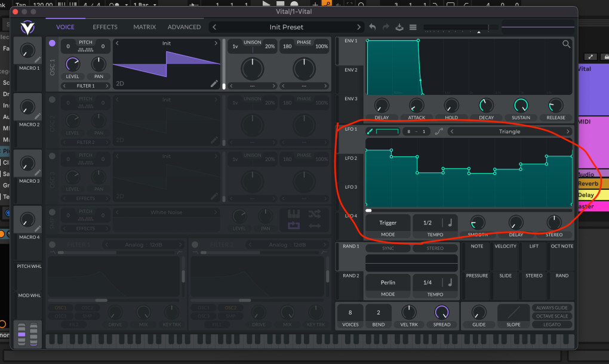609x364 pixels.
Task: Switch OSC 1 routing from FILTER 1
Action: 85,86
